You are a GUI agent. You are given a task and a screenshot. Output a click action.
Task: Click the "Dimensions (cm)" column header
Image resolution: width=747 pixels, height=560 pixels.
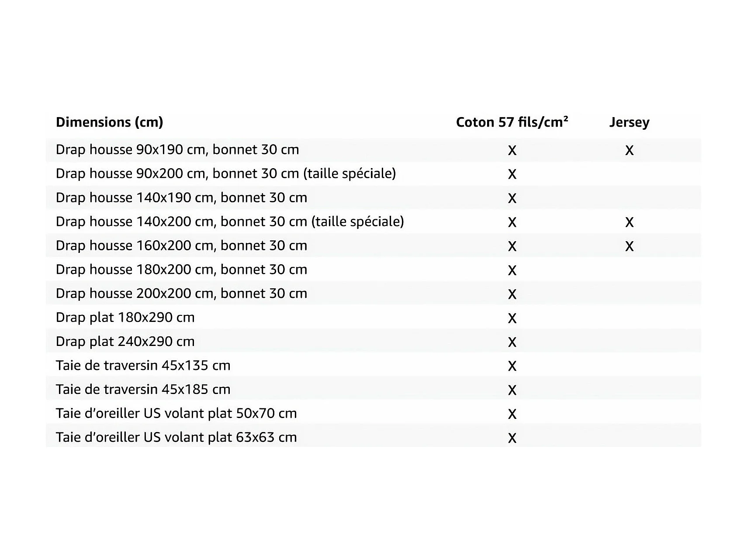pos(109,122)
